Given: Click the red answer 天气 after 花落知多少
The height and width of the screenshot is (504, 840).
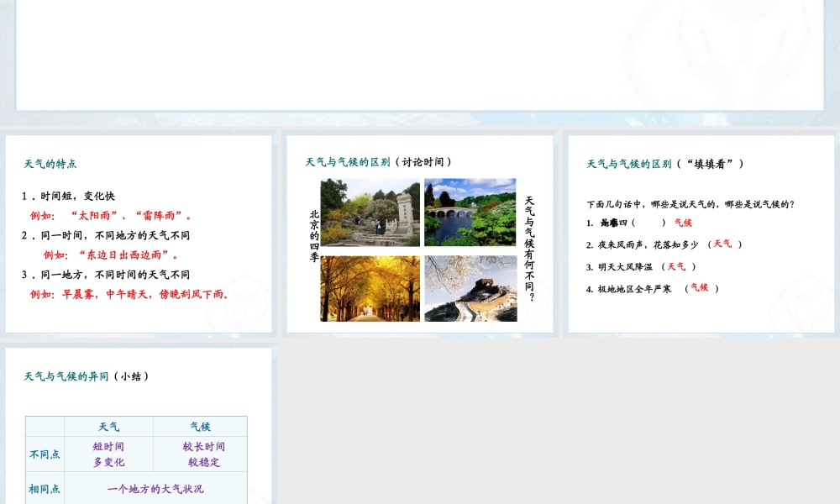Looking at the screenshot, I should tap(722, 244).
